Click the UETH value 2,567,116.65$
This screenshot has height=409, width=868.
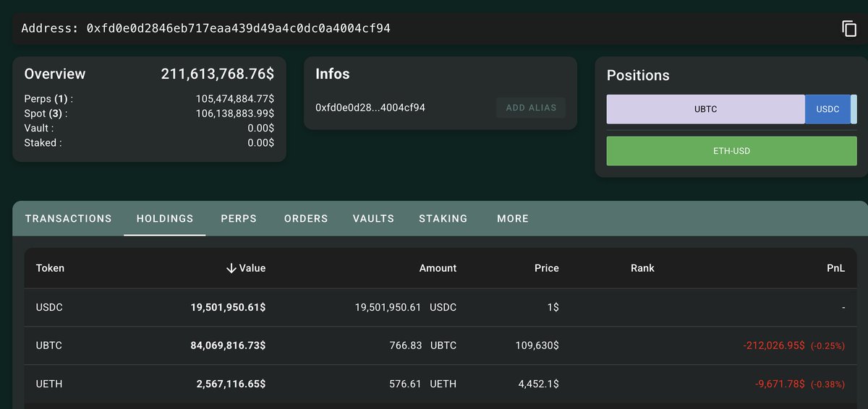pyautogui.click(x=231, y=384)
